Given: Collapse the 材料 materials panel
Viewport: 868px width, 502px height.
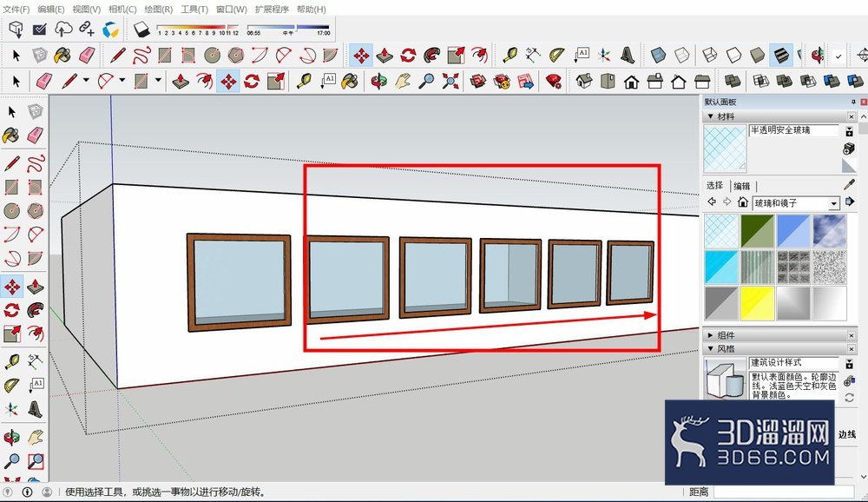Looking at the screenshot, I should pyautogui.click(x=710, y=116).
